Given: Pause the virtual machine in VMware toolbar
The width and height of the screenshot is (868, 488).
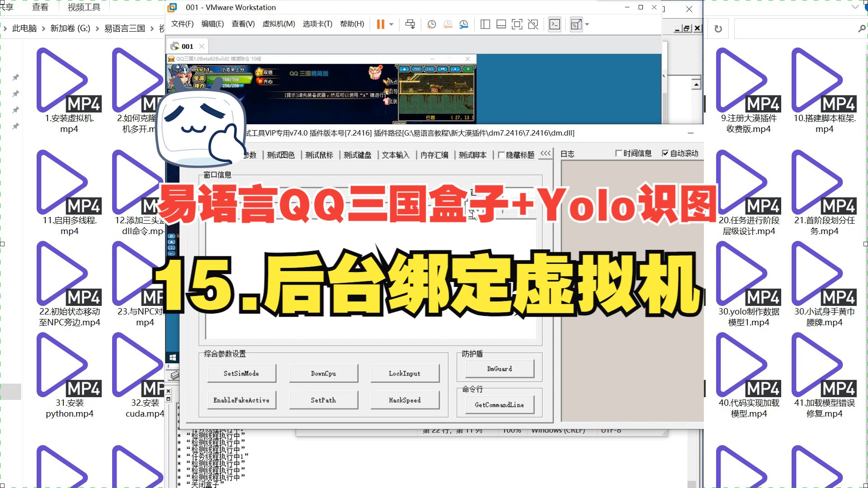Looking at the screenshot, I should tap(380, 24).
